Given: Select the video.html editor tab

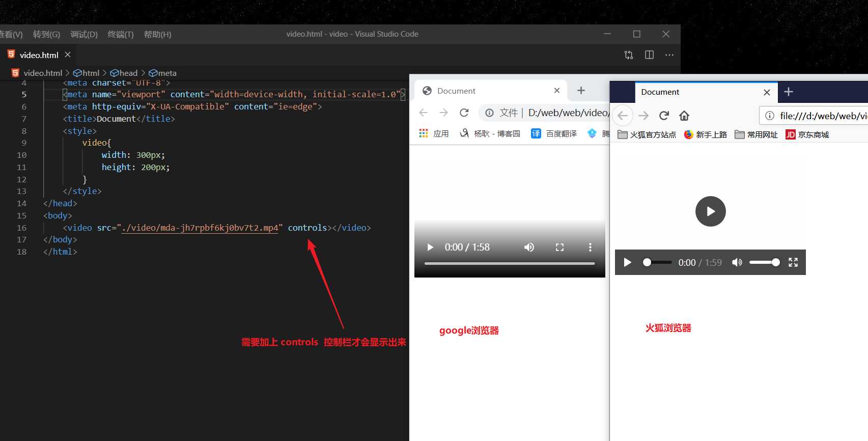Looking at the screenshot, I should (39, 55).
